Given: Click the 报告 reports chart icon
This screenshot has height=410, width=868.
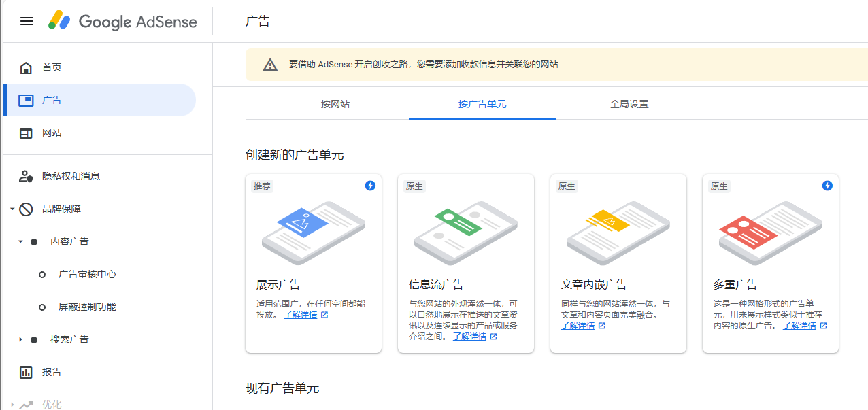Looking at the screenshot, I should (x=26, y=373).
